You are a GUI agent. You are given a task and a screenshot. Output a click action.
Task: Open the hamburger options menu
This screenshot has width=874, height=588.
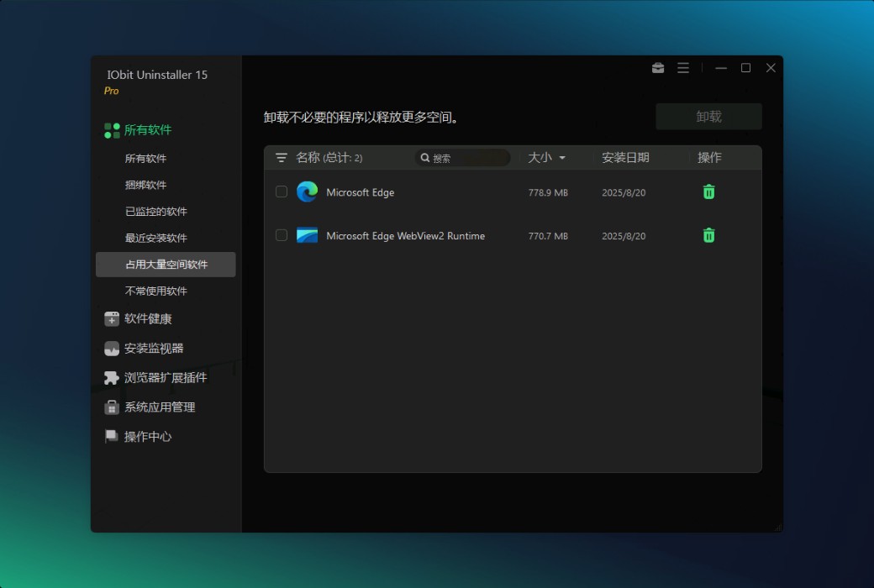[682, 68]
